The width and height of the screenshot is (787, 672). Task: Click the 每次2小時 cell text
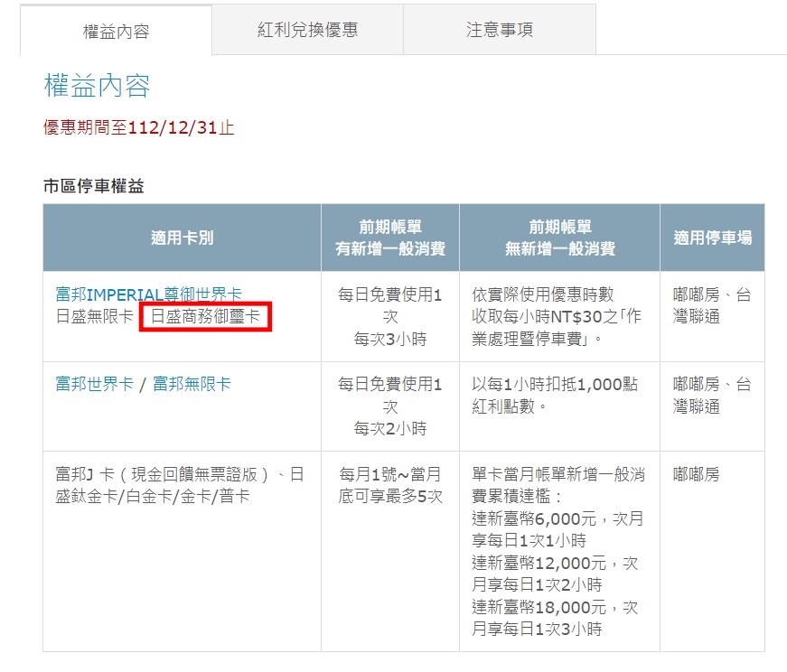pyautogui.click(x=390, y=429)
